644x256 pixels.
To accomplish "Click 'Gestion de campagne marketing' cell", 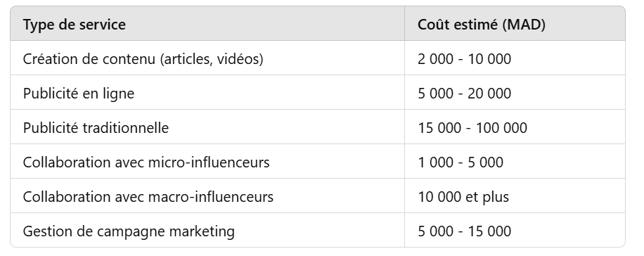I will pyautogui.click(x=207, y=230).
